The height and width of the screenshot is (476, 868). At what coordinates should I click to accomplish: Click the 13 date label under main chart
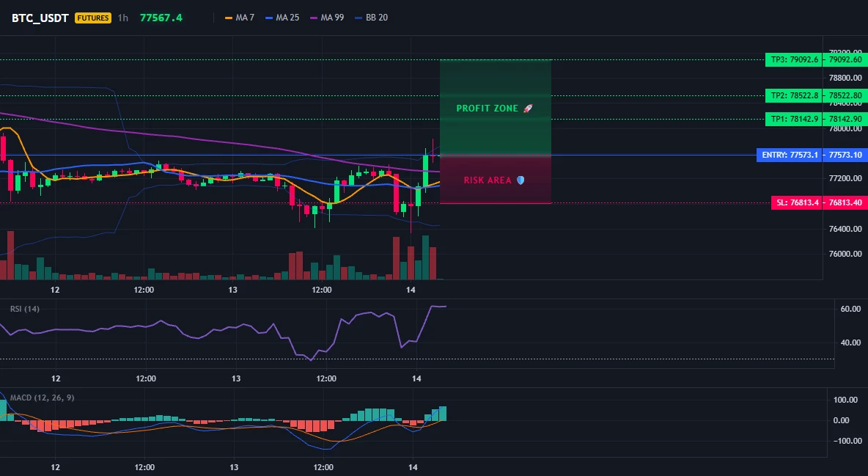(232, 290)
